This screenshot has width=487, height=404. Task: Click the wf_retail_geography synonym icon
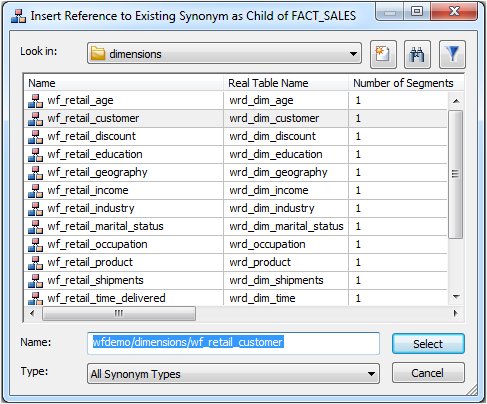coord(35,173)
